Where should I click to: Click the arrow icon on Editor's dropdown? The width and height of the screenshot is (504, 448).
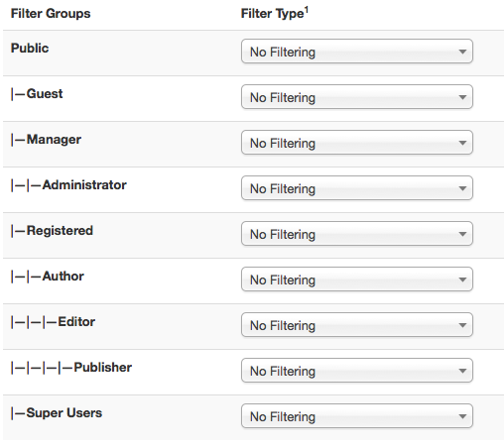(462, 325)
